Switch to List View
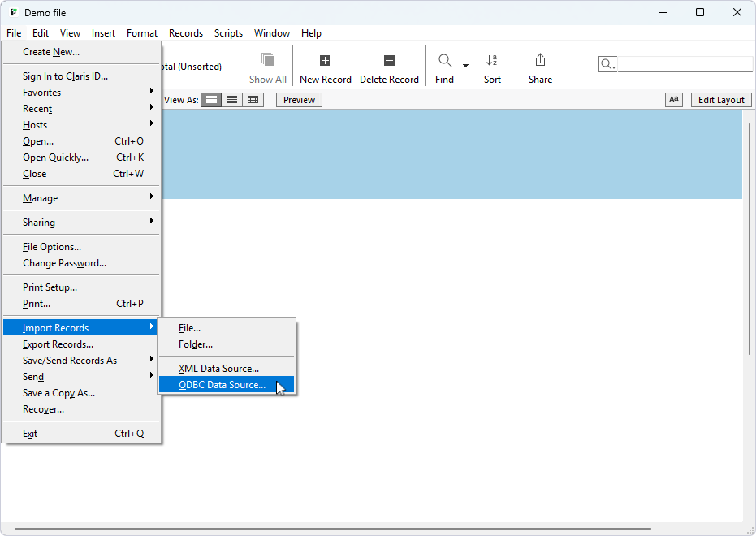The image size is (756, 536). point(232,99)
